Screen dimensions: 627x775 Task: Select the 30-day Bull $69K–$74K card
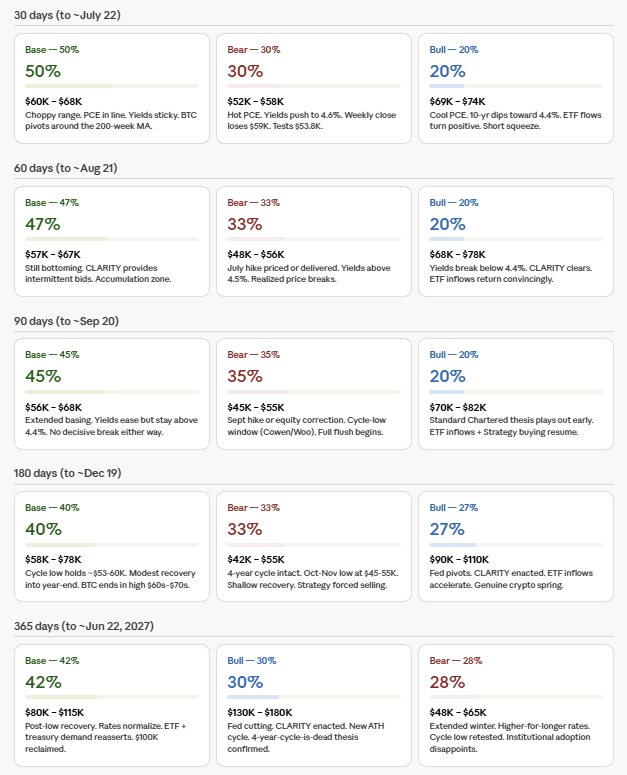516,88
